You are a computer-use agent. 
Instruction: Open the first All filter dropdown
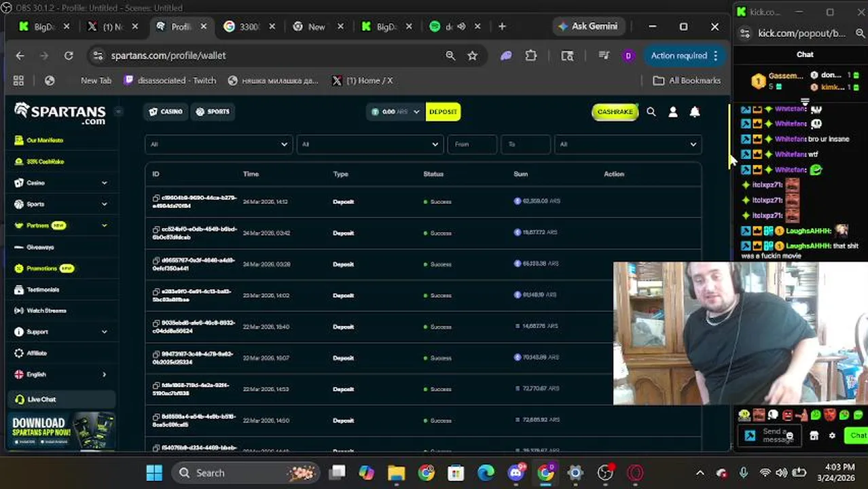click(x=219, y=144)
